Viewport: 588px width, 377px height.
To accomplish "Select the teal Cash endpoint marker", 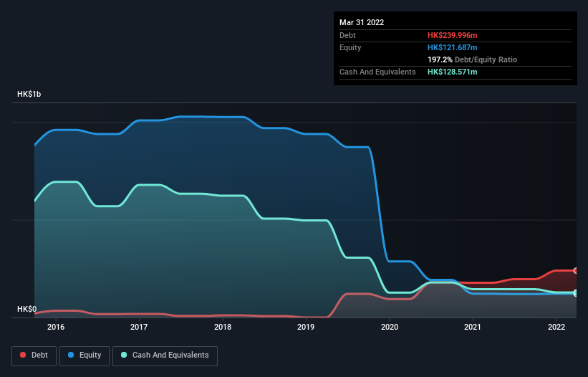I will tap(576, 292).
